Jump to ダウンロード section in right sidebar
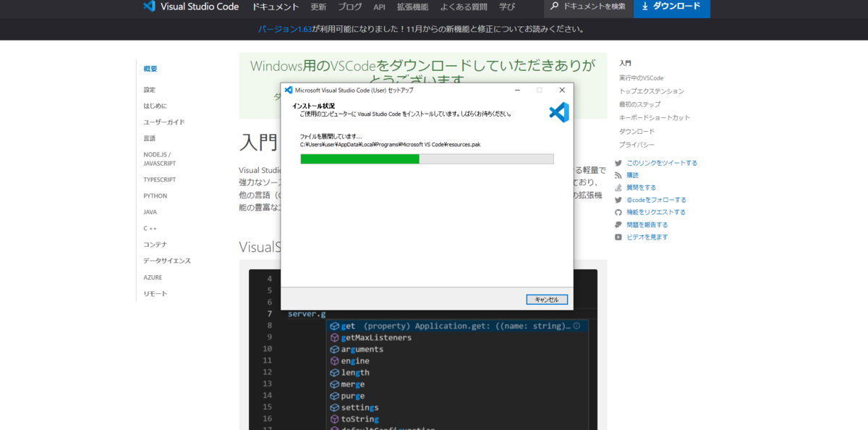The width and height of the screenshot is (868, 430). tap(637, 131)
